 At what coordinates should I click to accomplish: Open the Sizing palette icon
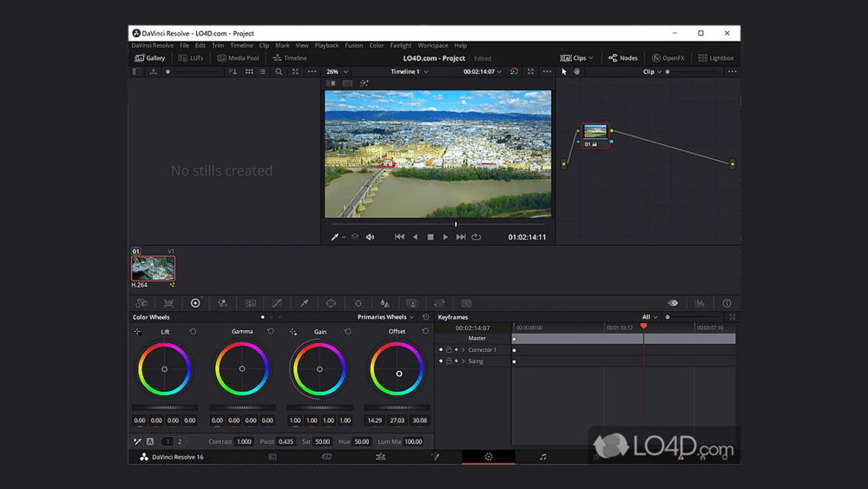[439, 303]
